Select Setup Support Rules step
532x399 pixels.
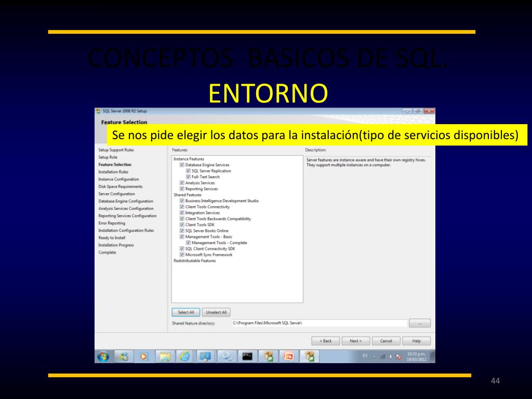tap(116, 150)
